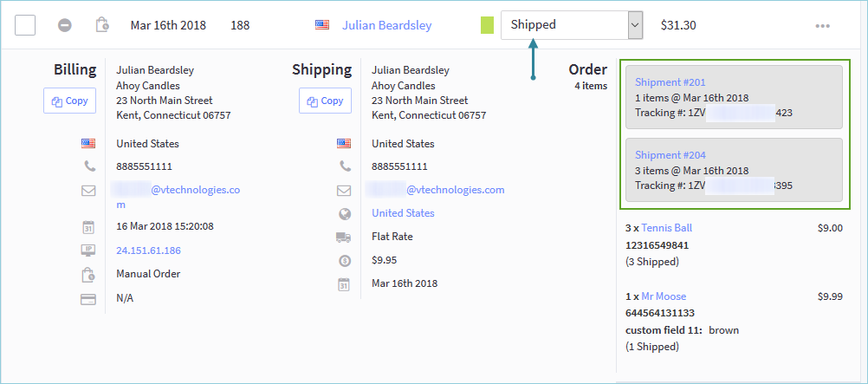Viewport: 868px width, 384px height.
Task: Open the Shipped status dropdown
Action: pyautogui.click(x=572, y=25)
